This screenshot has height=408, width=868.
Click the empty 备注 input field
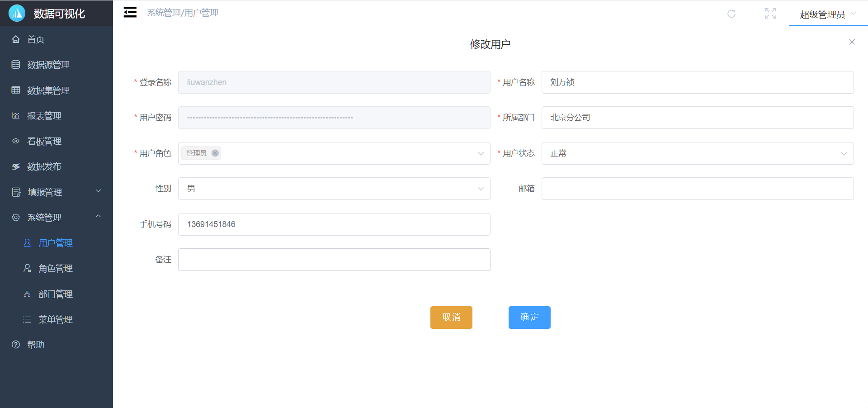[x=334, y=260]
